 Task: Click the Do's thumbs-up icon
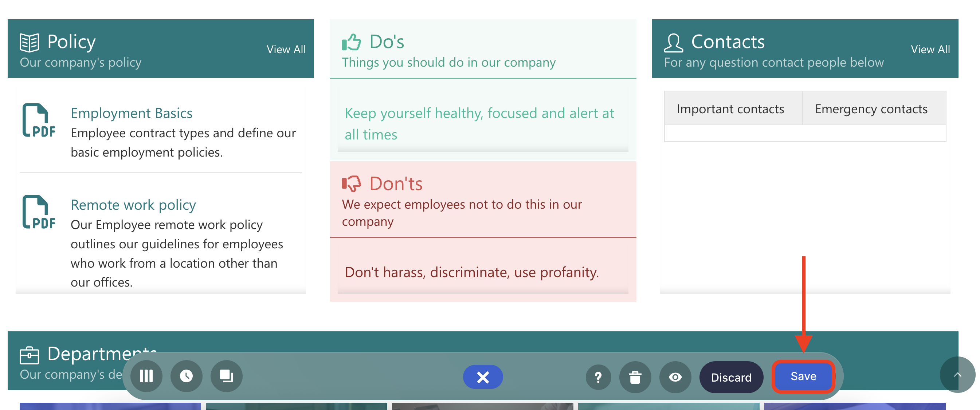point(351,42)
